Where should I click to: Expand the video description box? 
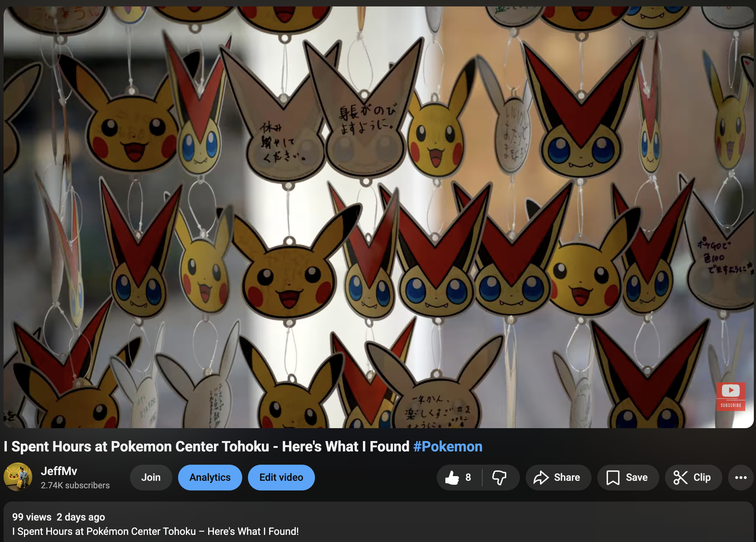click(378, 522)
